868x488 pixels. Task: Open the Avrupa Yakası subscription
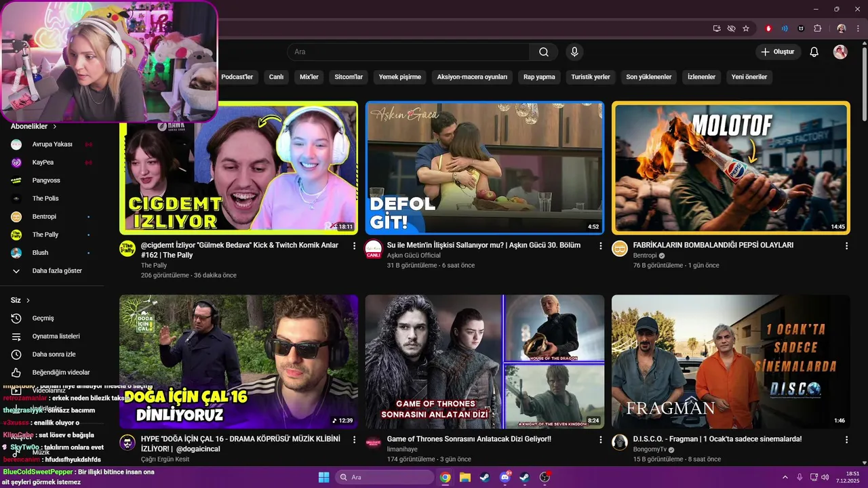[x=52, y=144]
